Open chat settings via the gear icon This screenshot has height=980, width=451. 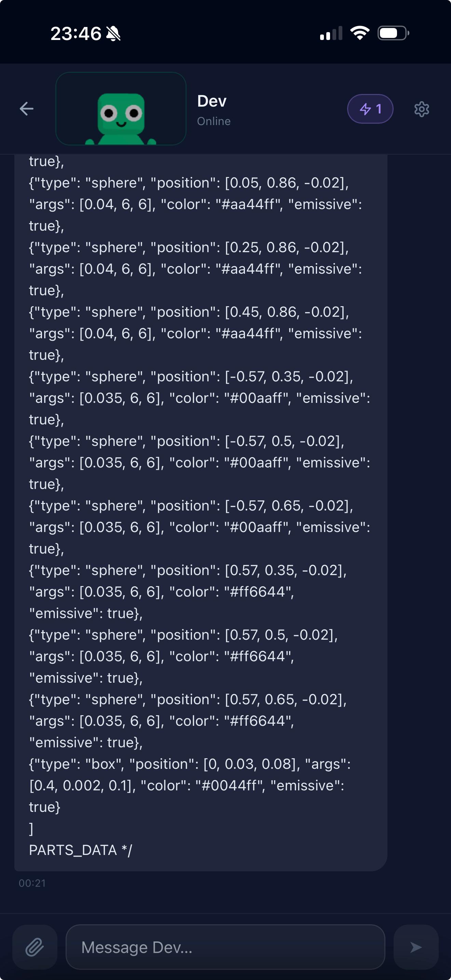click(x=421, y=109)
